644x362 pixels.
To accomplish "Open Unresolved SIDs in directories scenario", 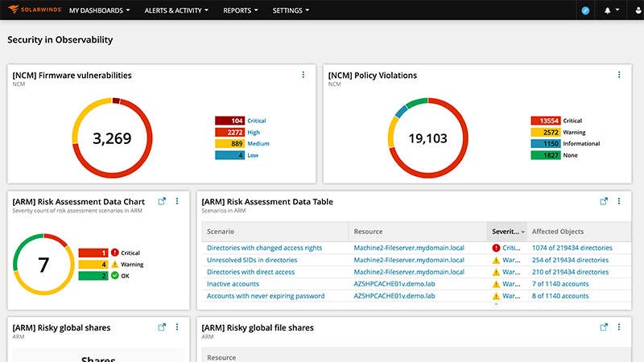I will point(252,260).
